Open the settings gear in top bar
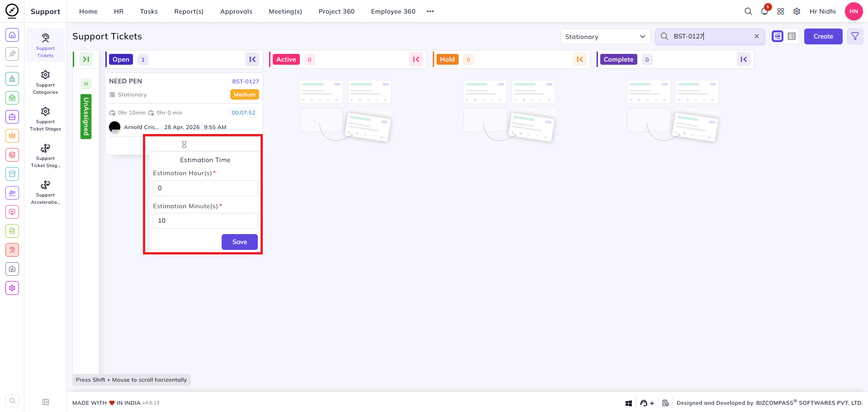Viewport: 868px width, 412px height. [x=797, y=11]
